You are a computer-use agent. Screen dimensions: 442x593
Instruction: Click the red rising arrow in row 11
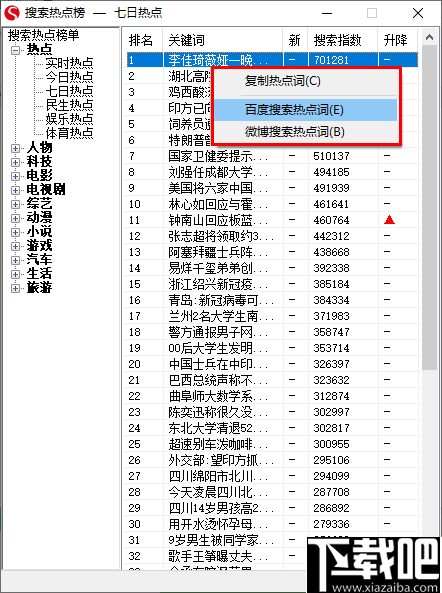coord(389,219)
